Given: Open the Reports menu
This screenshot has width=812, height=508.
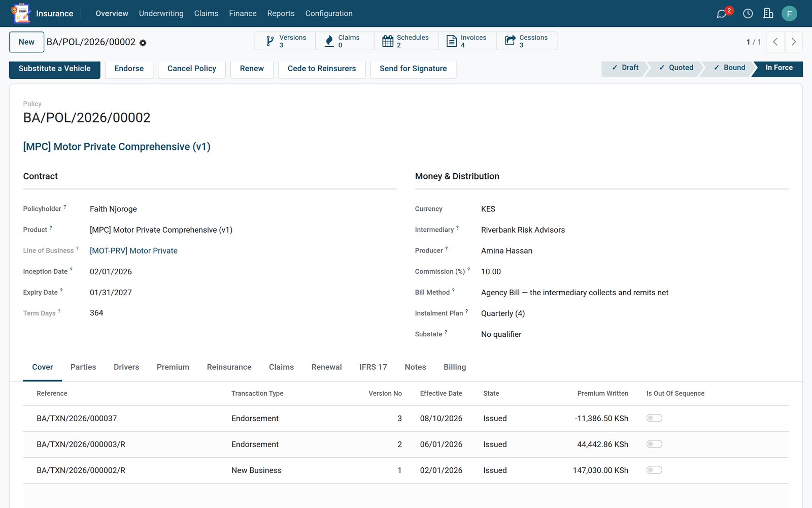Looking at the screenshot, I should [x=281, y=14].
